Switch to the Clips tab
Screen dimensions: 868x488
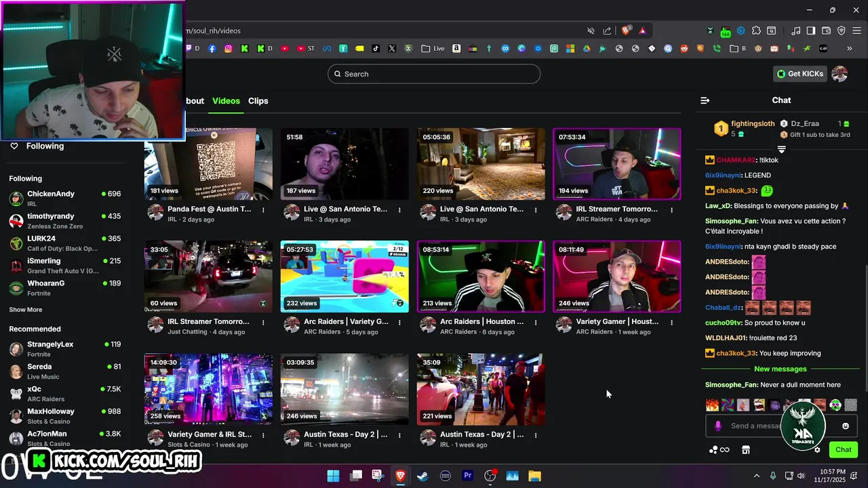pyautogui.click(x=258, y=101)
